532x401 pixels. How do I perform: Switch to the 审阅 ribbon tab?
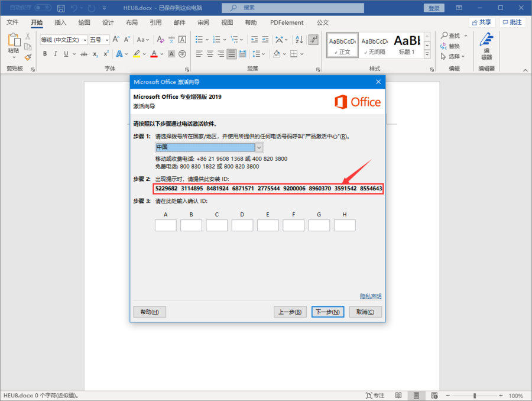203,22
